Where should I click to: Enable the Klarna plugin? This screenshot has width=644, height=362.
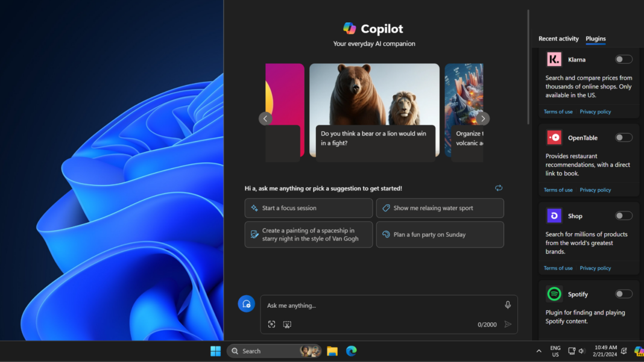(x=623, y=59)
